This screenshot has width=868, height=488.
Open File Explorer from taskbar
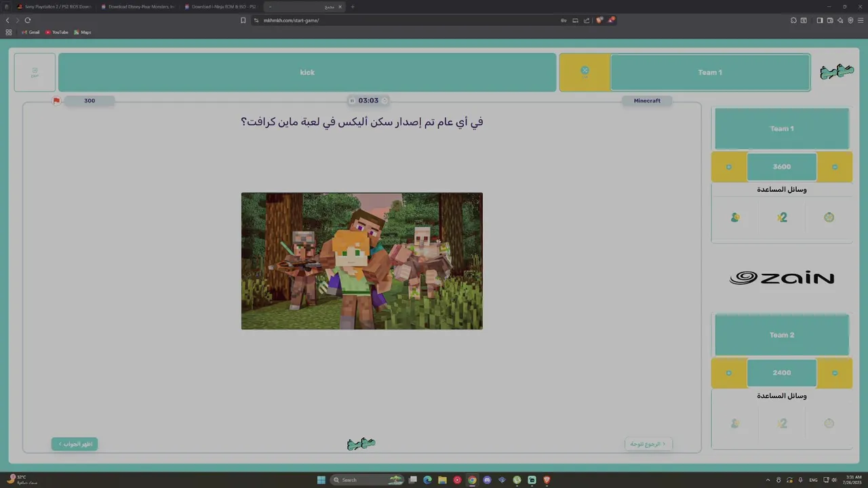[x=442, y=480]
